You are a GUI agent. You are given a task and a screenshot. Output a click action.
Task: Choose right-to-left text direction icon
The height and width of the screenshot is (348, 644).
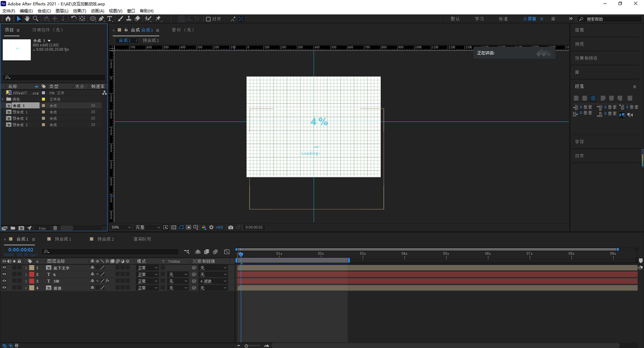coord(630,115)
